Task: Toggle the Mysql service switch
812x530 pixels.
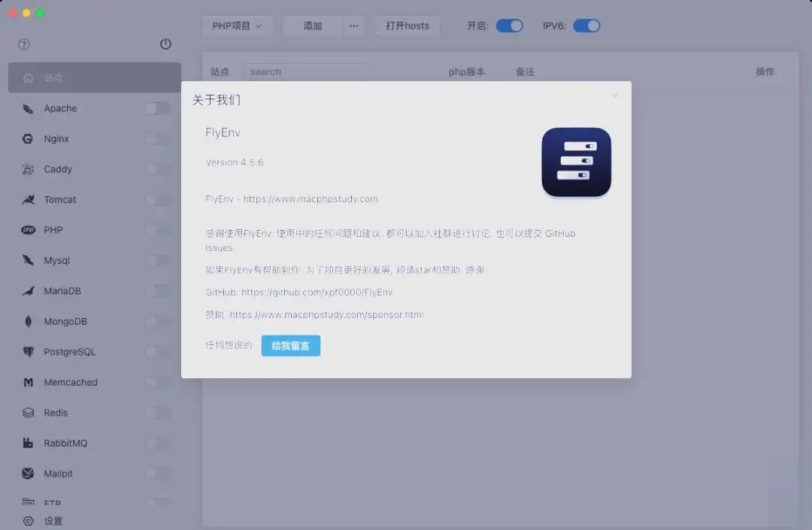Action: pos(158,260)
